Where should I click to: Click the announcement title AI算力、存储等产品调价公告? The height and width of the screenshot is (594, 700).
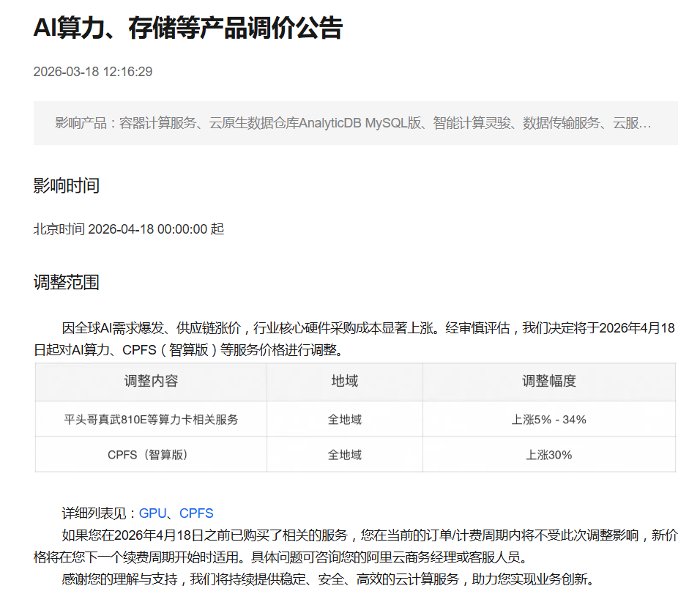click(188, 29)
